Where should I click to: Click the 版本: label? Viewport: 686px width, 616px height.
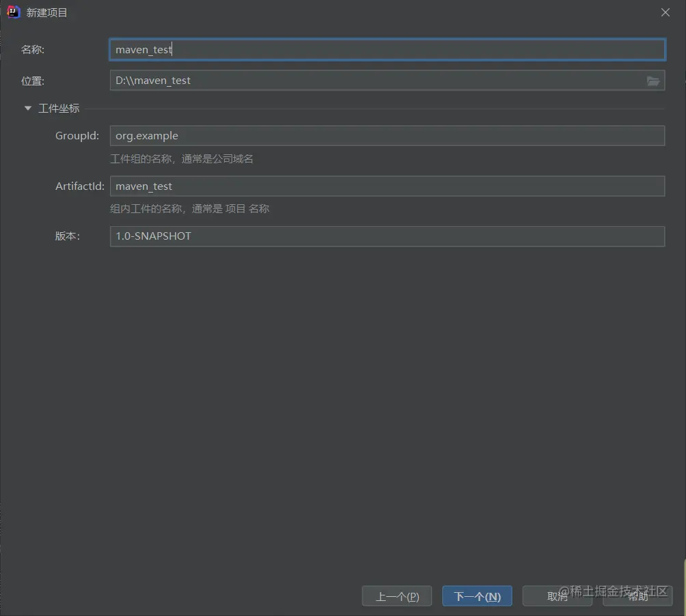tap(68, 236)
